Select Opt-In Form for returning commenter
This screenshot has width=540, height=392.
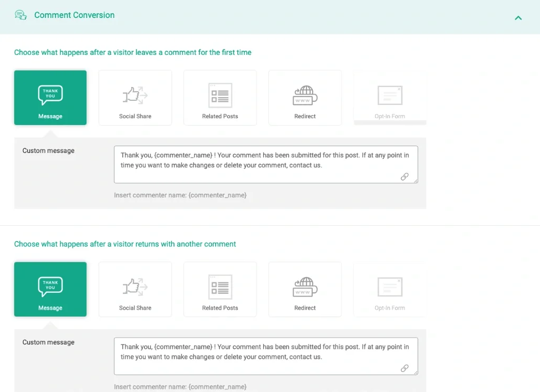390,289
